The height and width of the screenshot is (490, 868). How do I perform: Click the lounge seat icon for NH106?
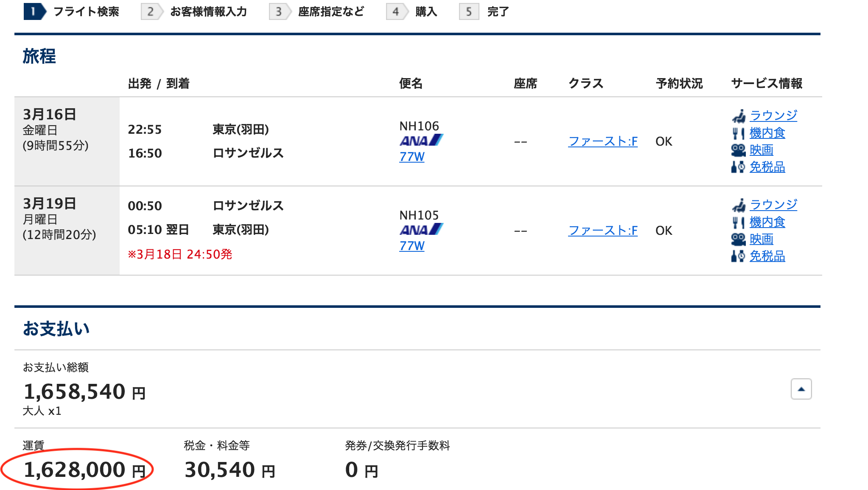739,115
